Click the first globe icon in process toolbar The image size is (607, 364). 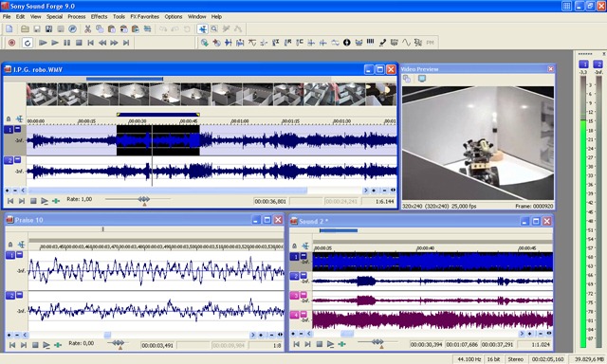tap(205, 43)
